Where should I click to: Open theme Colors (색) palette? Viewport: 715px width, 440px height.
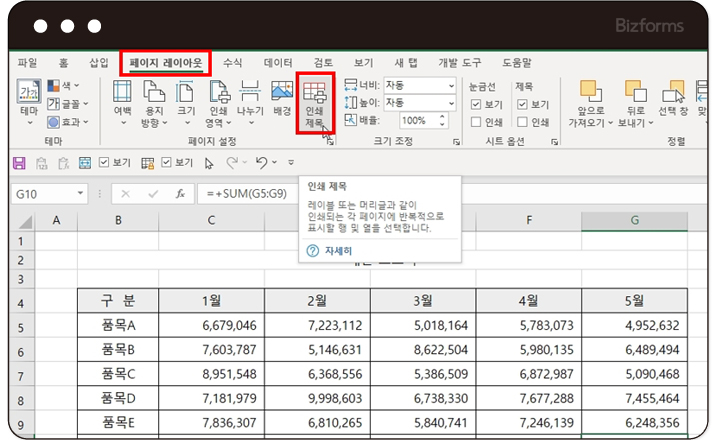point(67,87)
